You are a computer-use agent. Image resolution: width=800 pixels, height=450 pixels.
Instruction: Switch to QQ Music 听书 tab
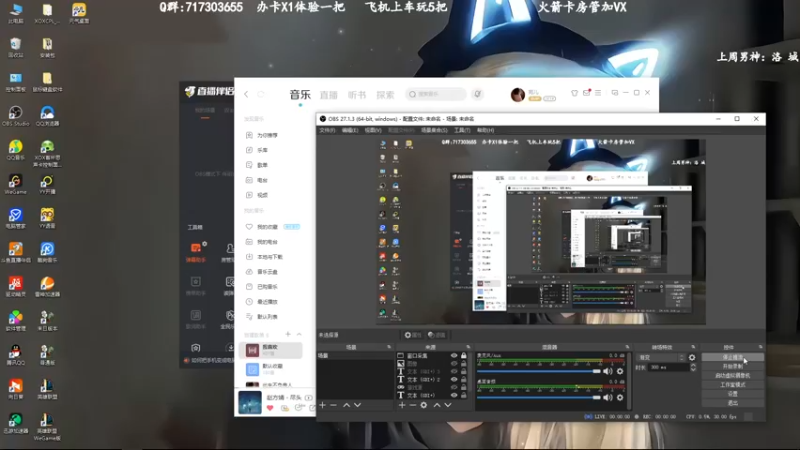[357, 95]
